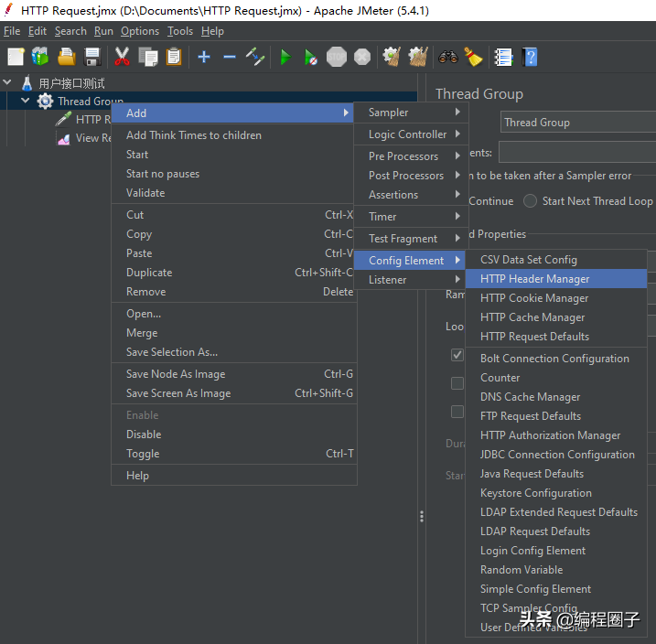Choose JDBC Connection Configuration
This screenshot has height=644, width=656.
556,455
